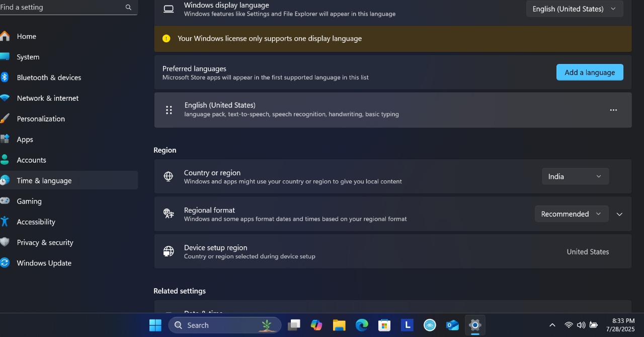Screen dimensions: 644x337
Task: Launch Microsoft Edge from the taskbar
Action: [x=362, y=325]
